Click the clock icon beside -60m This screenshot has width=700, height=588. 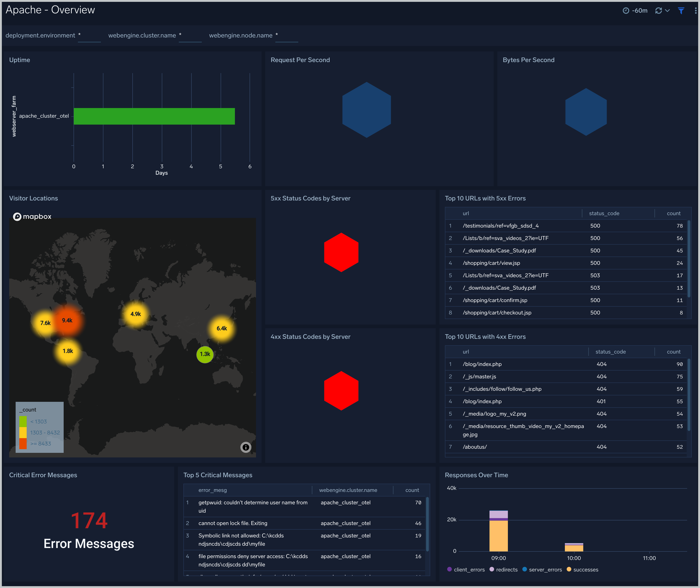coord(626,11)
